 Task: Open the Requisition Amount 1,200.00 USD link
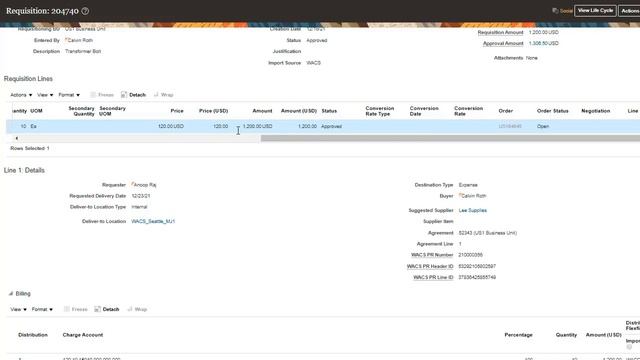click(543, 32)
